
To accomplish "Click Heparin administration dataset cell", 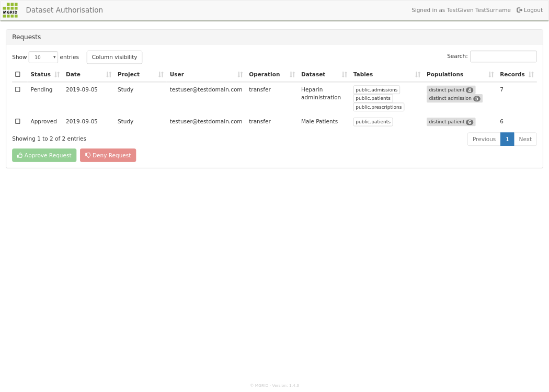I will click(x=321, y=94).
